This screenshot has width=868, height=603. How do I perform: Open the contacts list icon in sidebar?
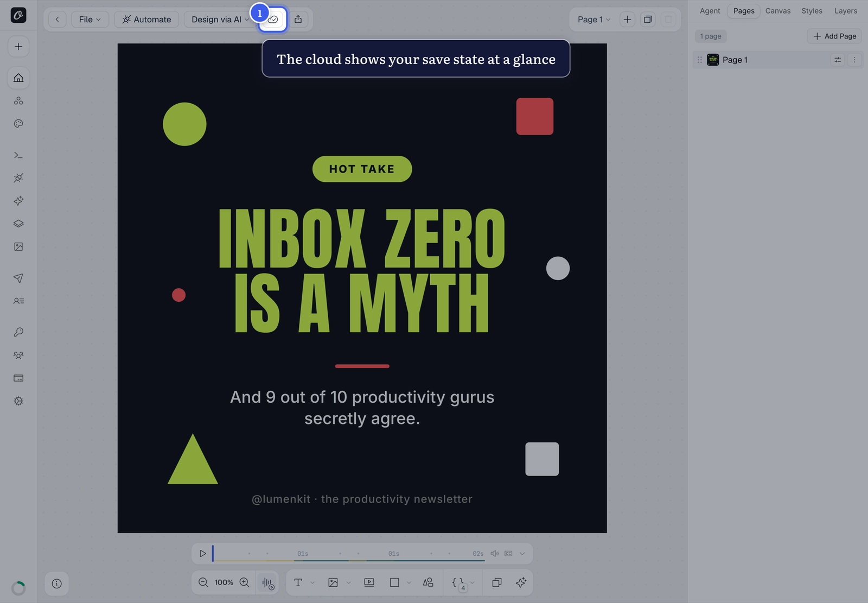(x=18, y=301)
